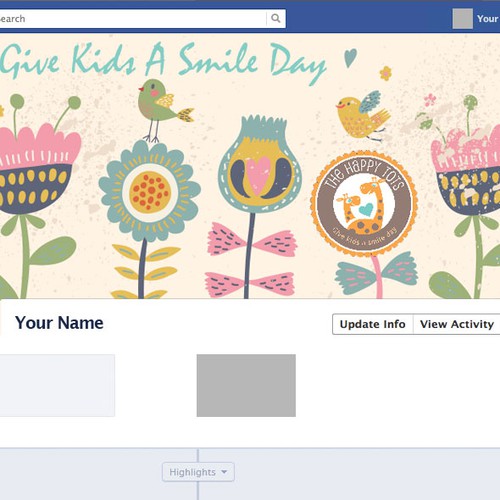Click the pink heart in tulip flower
The width and height of the screenshot is (500, 500).
click(258, 175)
